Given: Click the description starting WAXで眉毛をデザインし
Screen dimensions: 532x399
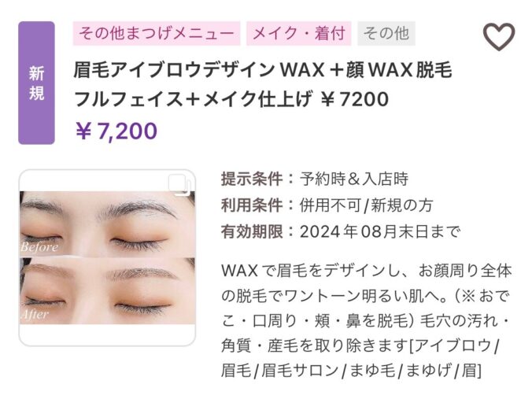Looking at the screenshot, I should [367, 320].
